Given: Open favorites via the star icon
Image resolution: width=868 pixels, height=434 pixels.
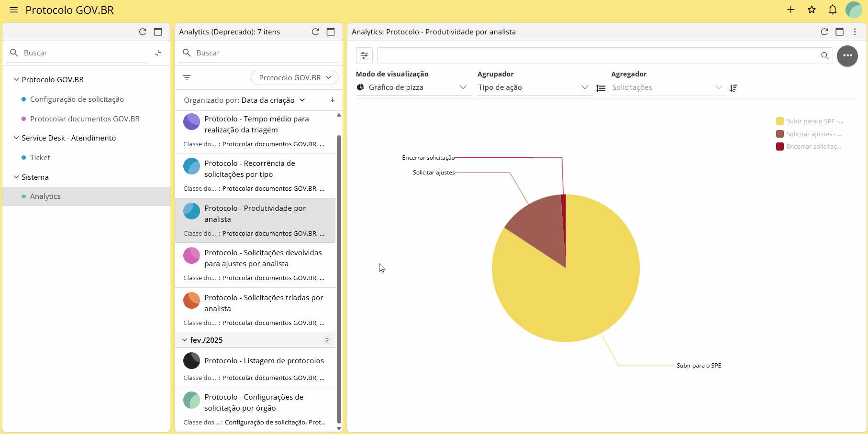Looking at the screenshot, I should click(812, 10).
